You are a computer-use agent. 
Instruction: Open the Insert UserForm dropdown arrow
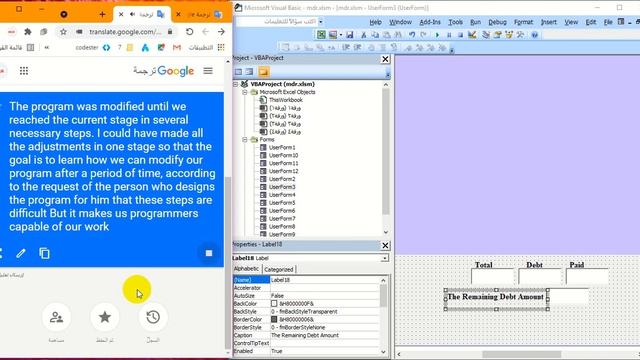click(341, 35)
